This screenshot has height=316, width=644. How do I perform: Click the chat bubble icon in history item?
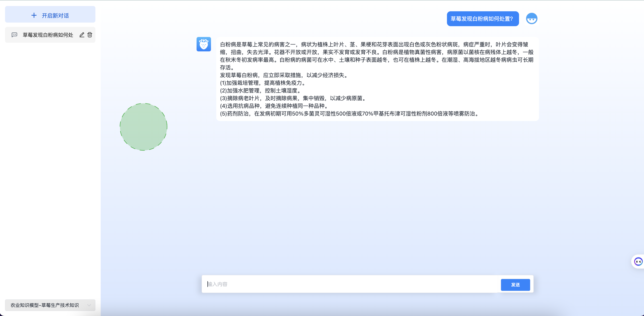pyautogui.click(x=14, y=35)
